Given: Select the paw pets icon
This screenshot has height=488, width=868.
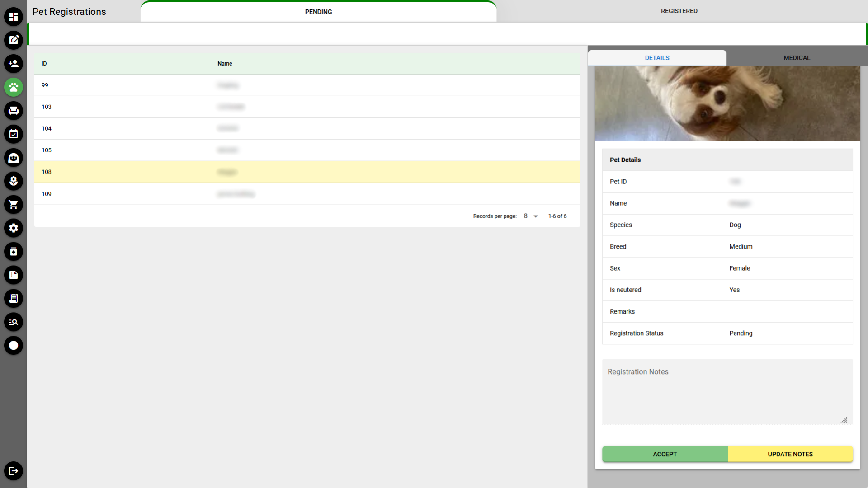Looking at the screenshot, I should 14,87.
